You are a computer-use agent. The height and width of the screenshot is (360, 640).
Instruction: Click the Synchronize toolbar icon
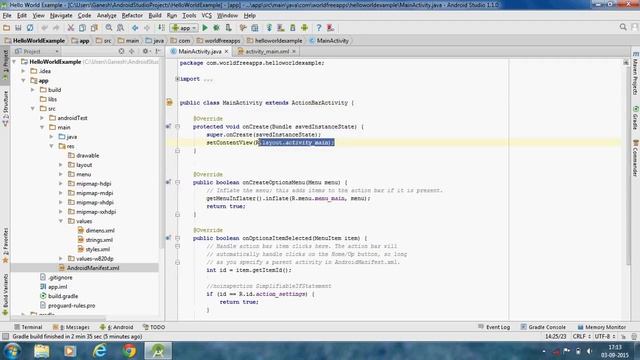tap(30, 28)
